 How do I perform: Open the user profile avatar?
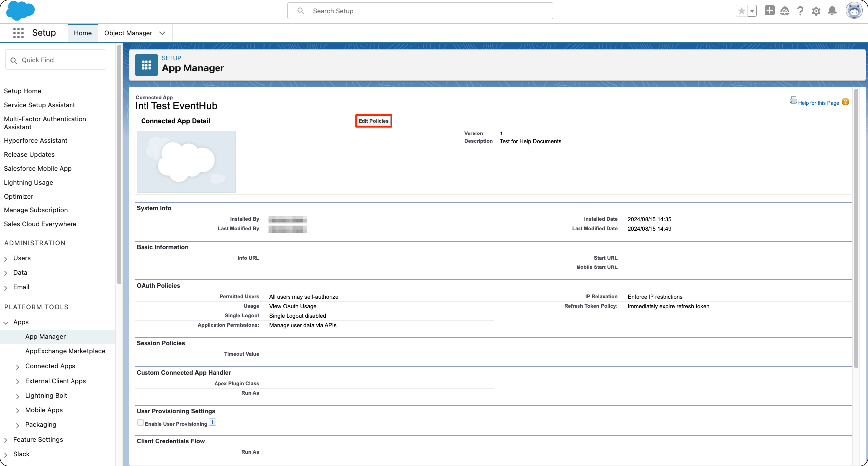854,10
